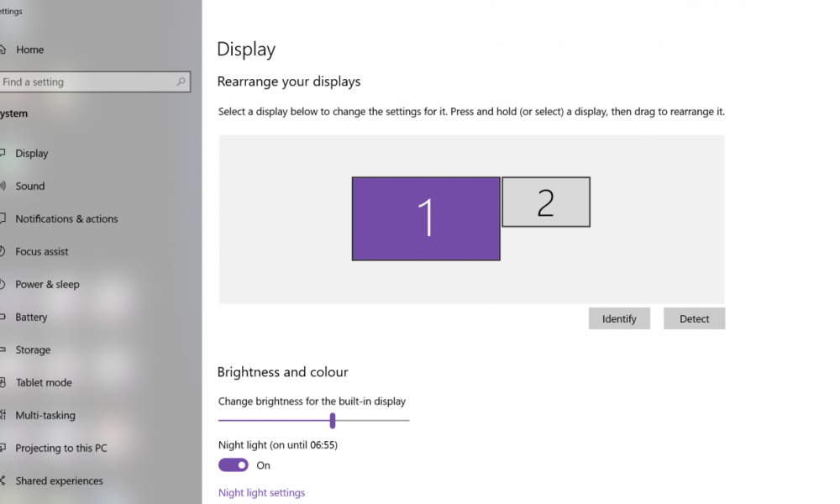Click the "Night light (on until 06:55)" label

tap(278, 445)
